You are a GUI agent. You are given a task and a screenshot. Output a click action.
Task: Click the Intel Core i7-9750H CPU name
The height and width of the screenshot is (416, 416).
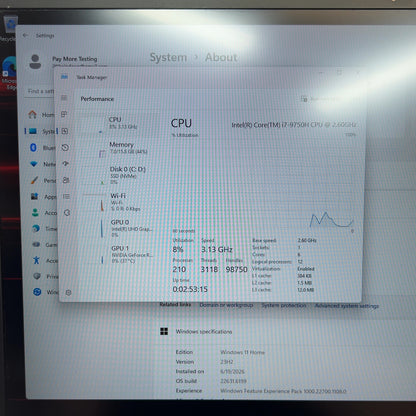(x=294, y=125)
